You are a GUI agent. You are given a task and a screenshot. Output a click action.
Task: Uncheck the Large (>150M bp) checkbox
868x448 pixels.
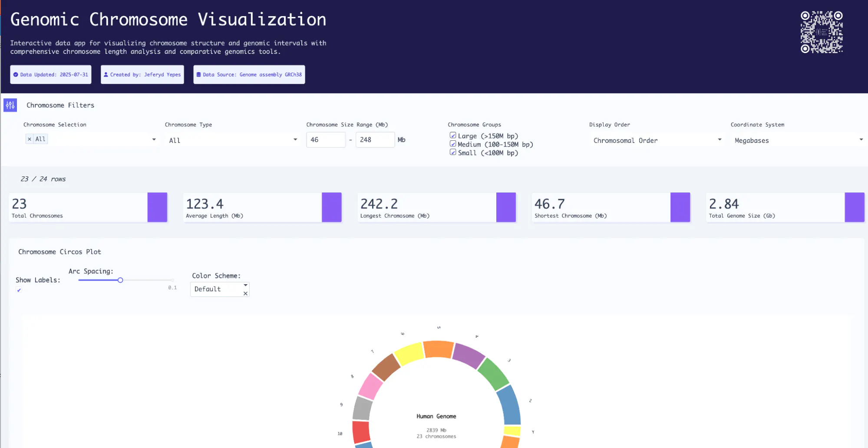(453, 136)
